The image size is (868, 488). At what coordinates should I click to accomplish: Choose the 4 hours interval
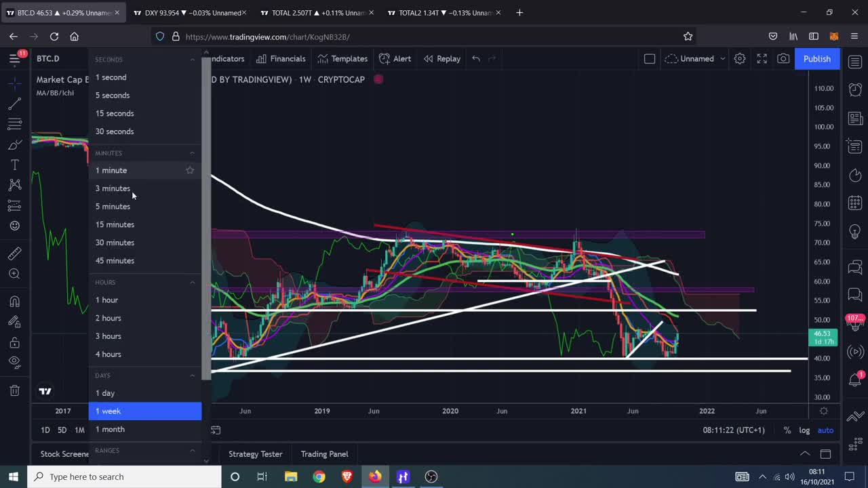pyautogui.click(x=145, y=354)
